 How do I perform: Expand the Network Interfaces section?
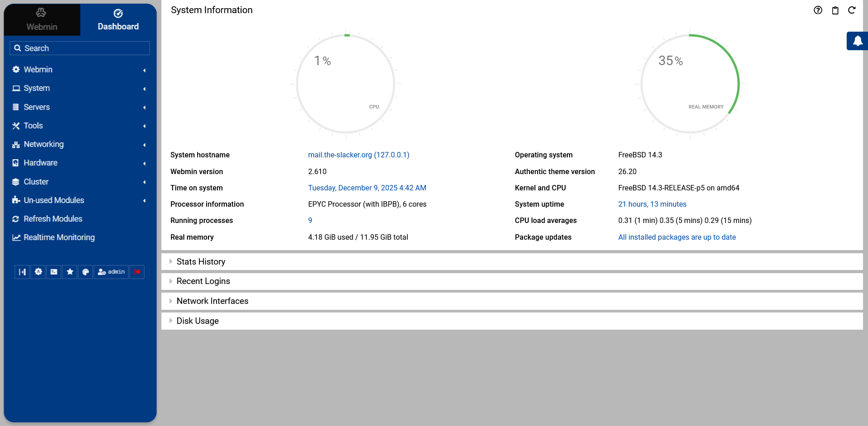[212, 301]
